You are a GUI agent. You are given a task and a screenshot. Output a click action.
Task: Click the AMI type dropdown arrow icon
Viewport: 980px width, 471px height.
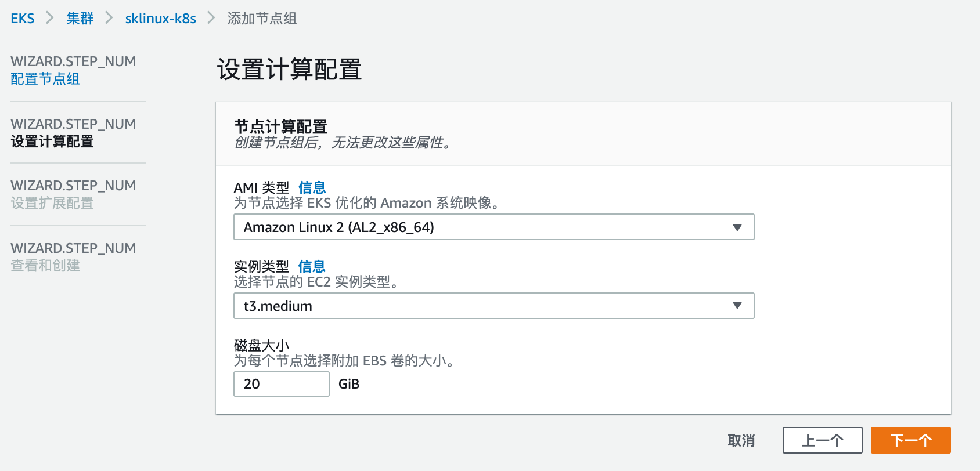tap(737, 227)
